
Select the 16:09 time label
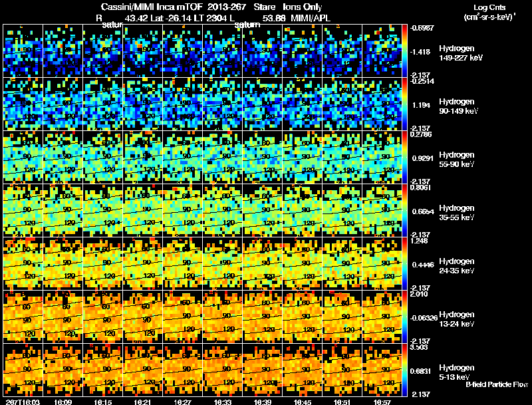point(63,402)
